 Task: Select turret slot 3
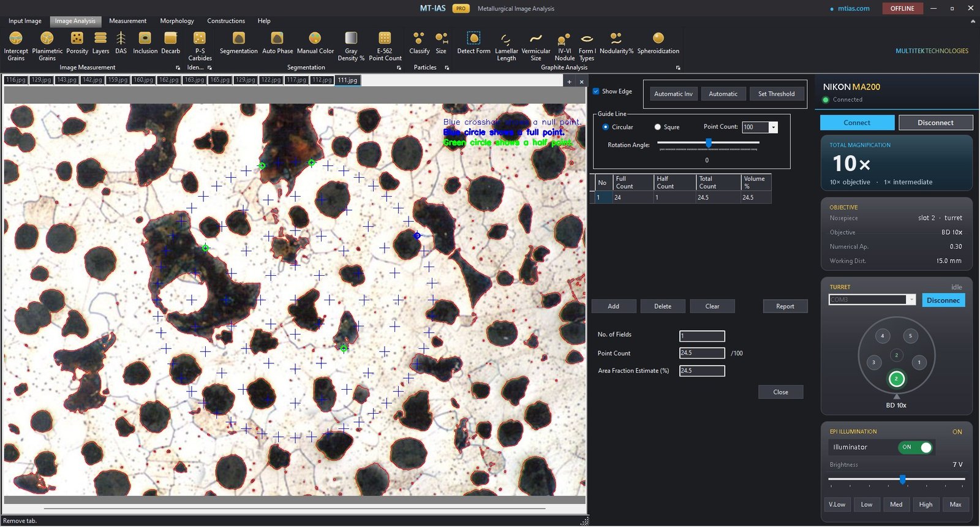[x=873, y=362]
